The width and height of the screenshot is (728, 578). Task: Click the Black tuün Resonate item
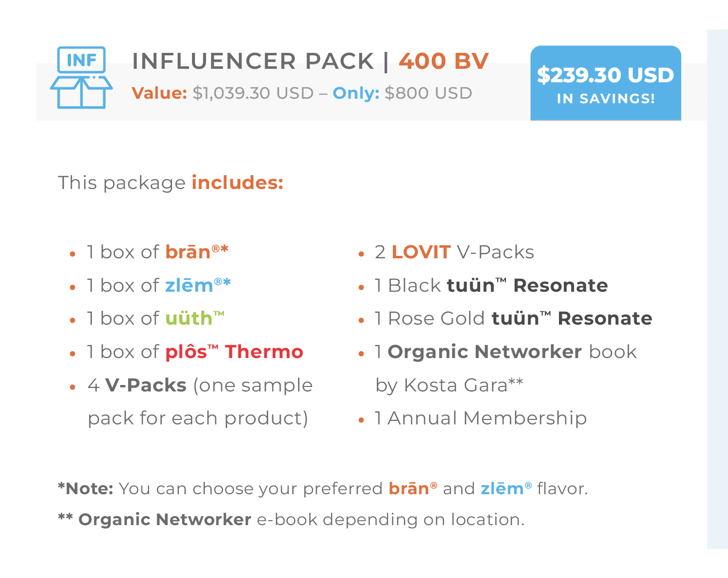point(491,285)
